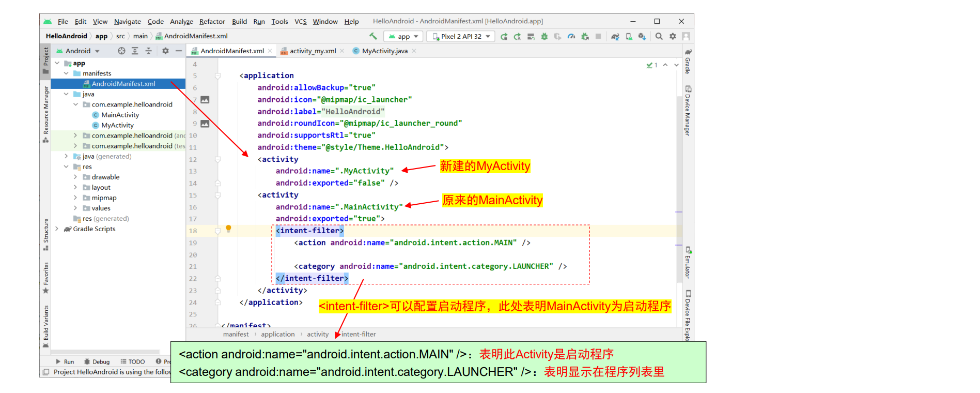The height and width of the screenshot is (393, 980).
Task: Open the Build menu
Action: coord(239,22)
